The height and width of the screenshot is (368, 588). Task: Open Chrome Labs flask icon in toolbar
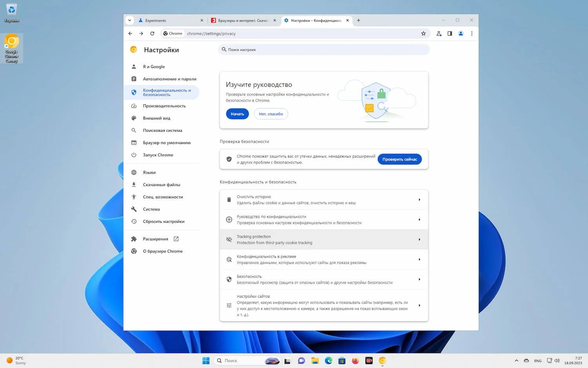click(x=439, y=34)
